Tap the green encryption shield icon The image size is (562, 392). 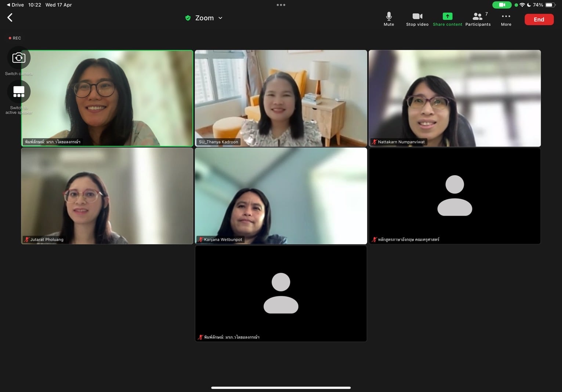(x=188, y=18)
